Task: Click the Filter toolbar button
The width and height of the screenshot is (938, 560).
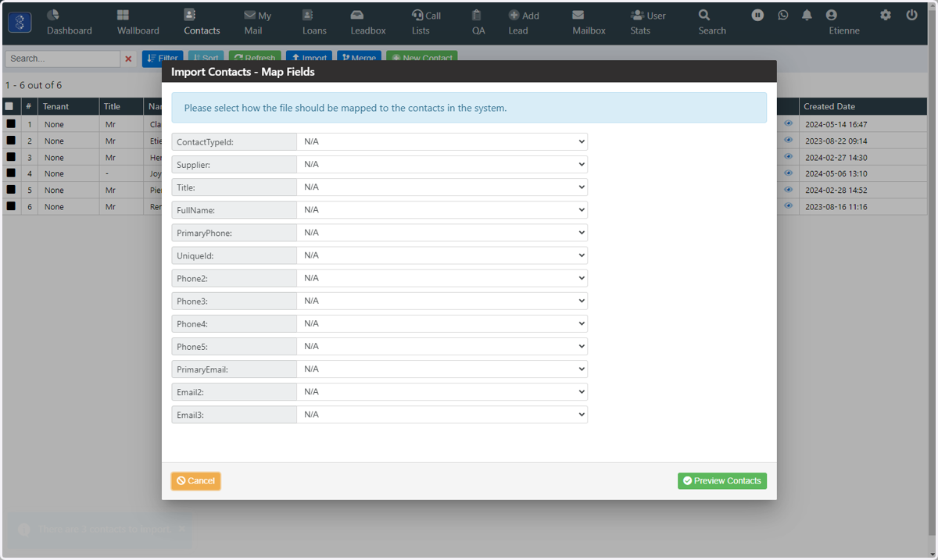Action: [163, 57]
